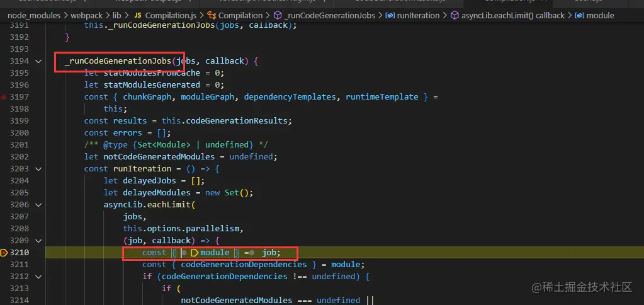
Task: Select the lib breadcrumb folder
Action: [x=117, y=16]
